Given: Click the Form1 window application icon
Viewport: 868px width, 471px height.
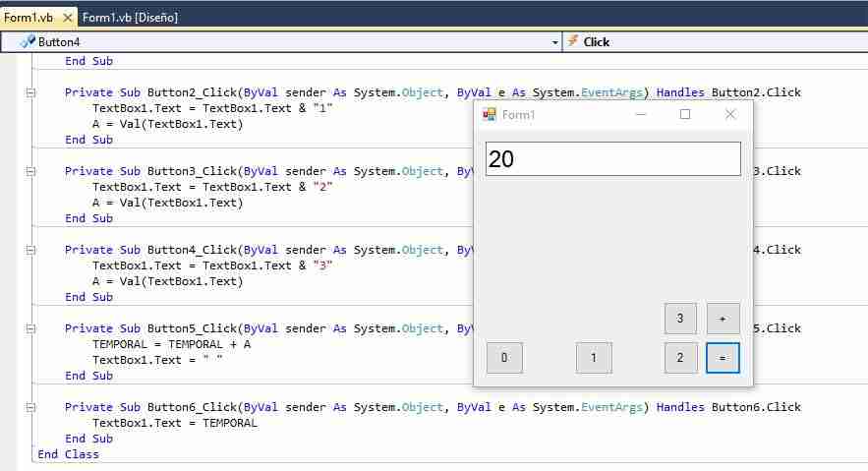Looking at the screenshot, I should [x=490, y=115].
